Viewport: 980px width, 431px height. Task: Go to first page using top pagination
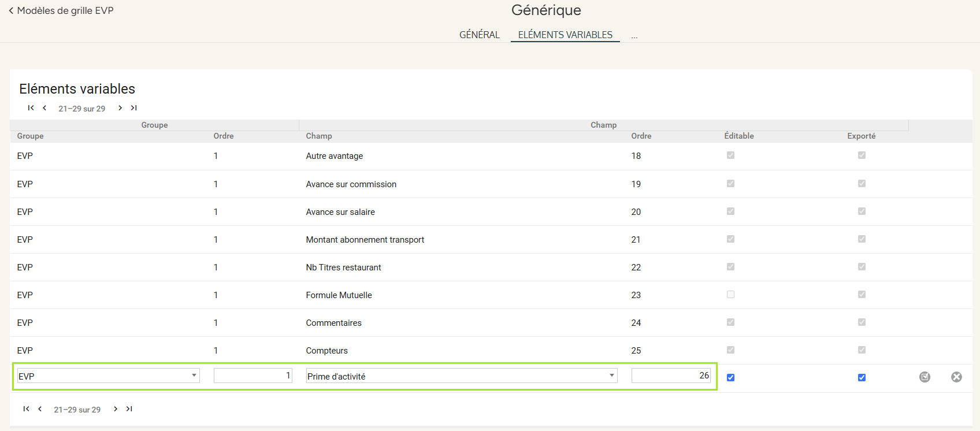click(31, 108)
